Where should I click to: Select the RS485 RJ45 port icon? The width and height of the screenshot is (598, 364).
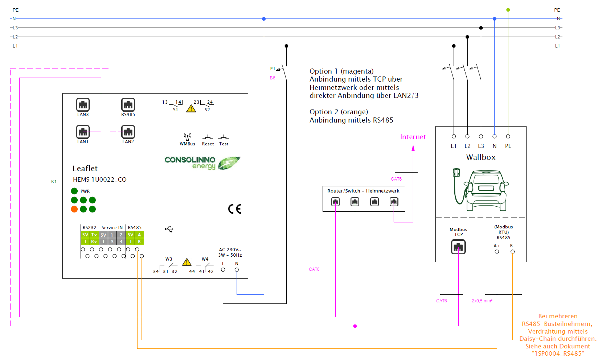point(128,104)
